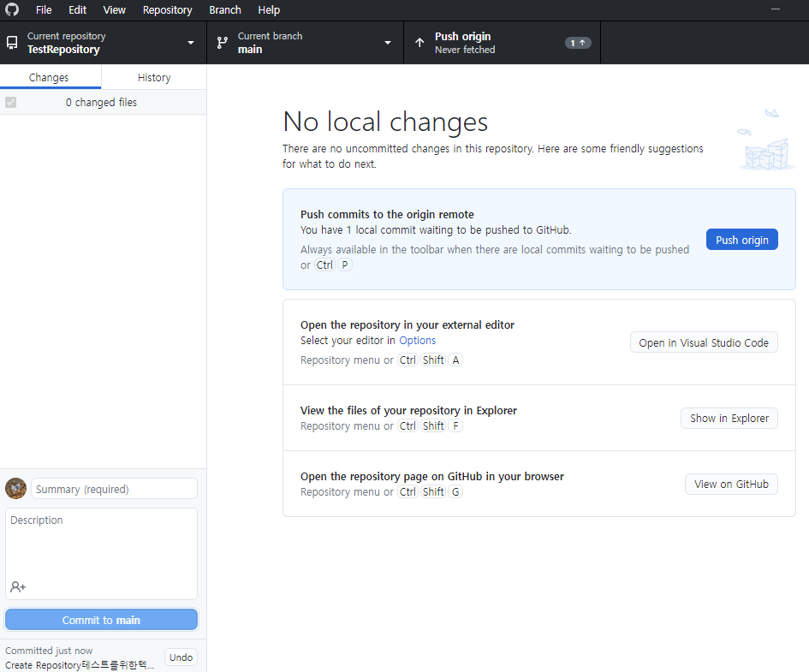Screen dimensions: 809x672
Task: Focus the Summary (required) field
Action: (114, 489)
